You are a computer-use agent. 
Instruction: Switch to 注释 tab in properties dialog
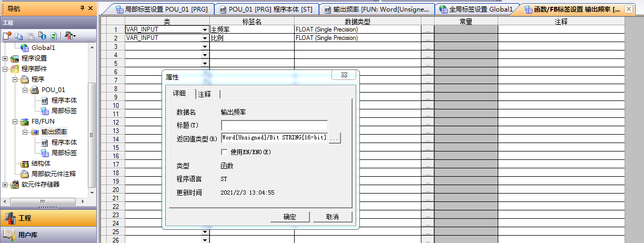click(205, 94)
